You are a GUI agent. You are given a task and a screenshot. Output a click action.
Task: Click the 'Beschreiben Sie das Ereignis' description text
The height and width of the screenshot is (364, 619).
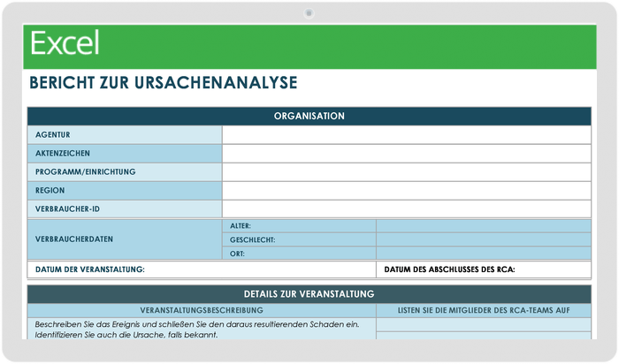pos(197,330)
